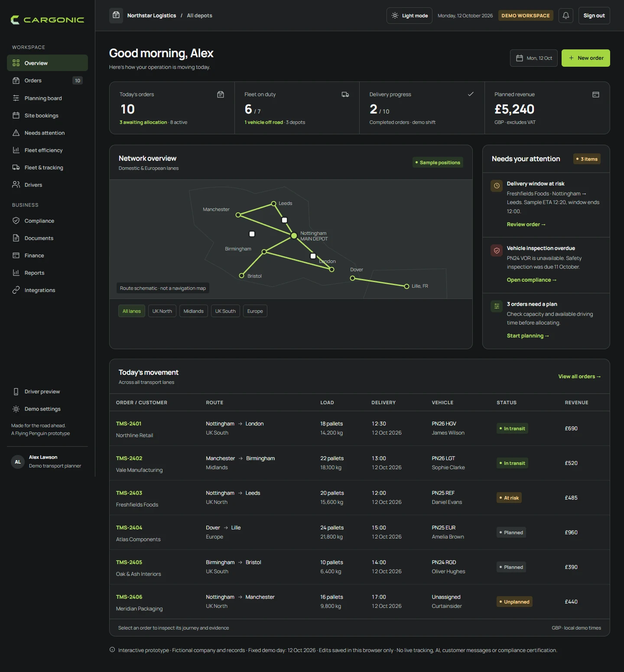
Task: Select the UK South lane filter
Action: 225,311
